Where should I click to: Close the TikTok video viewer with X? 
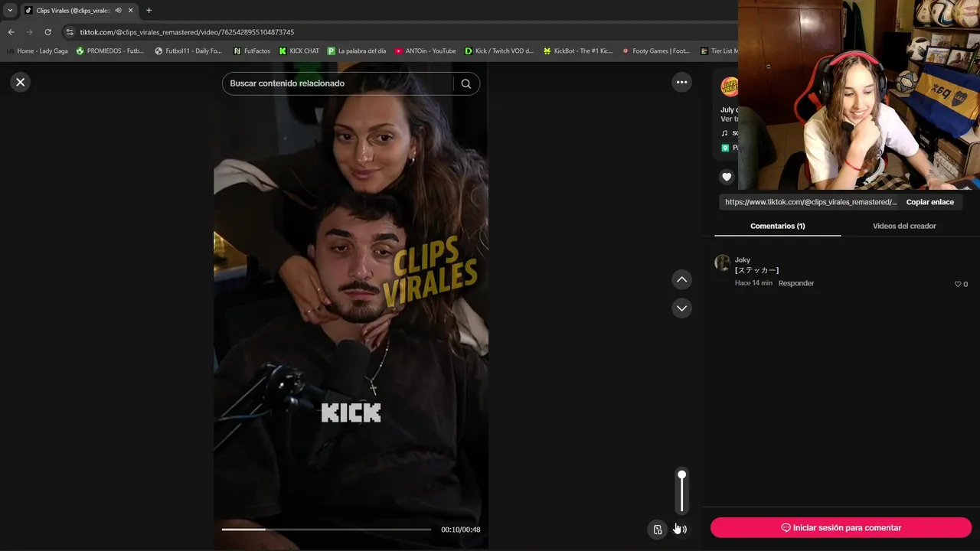click(x=21, y=82)
